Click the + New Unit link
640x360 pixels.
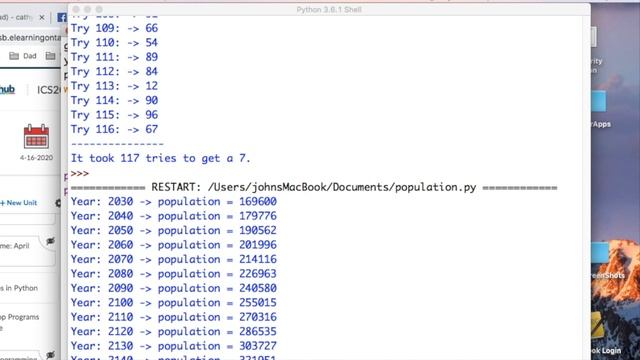pos(19,203)
